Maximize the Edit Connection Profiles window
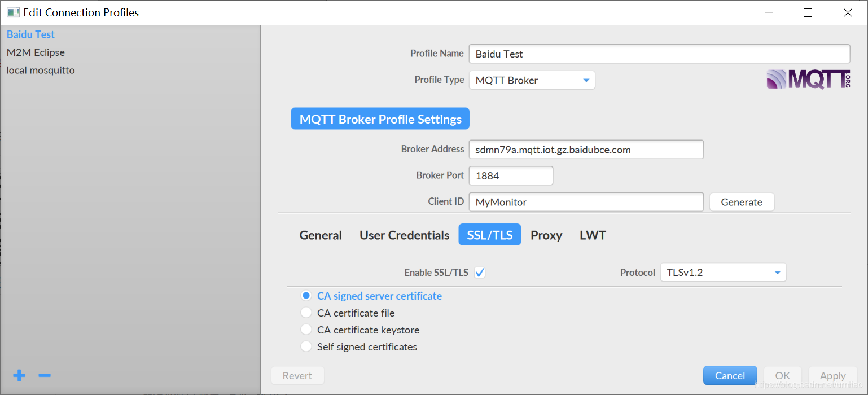 (808, 12)
